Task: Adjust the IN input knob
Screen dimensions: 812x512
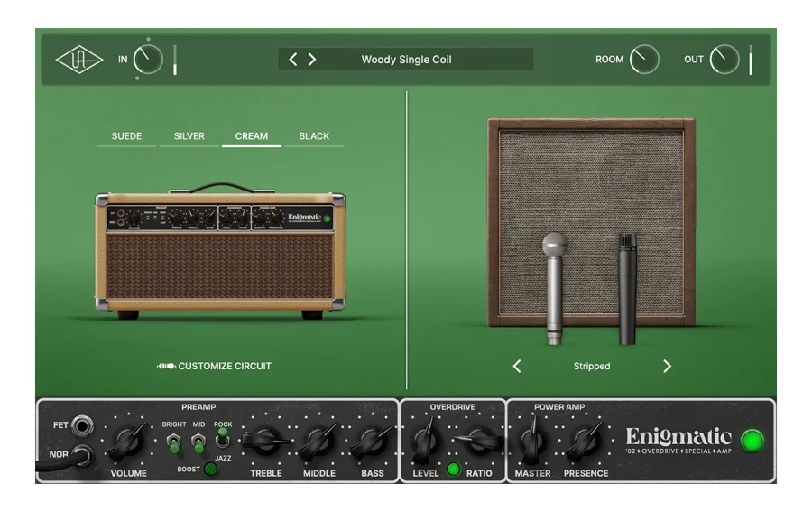Action: pyautogui.click(x=148, y=60)
